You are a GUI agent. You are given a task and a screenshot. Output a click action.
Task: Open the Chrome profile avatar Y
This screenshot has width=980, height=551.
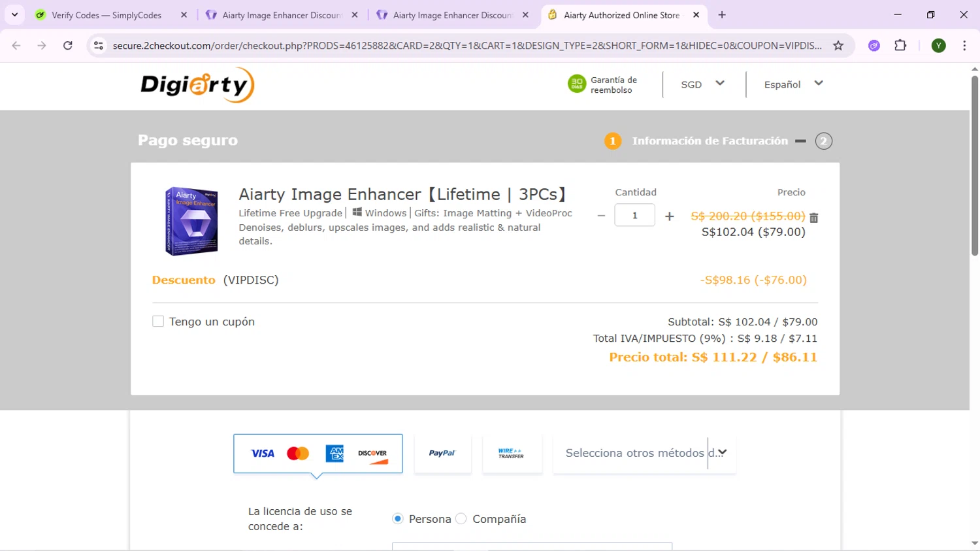[x=939, y=46]
